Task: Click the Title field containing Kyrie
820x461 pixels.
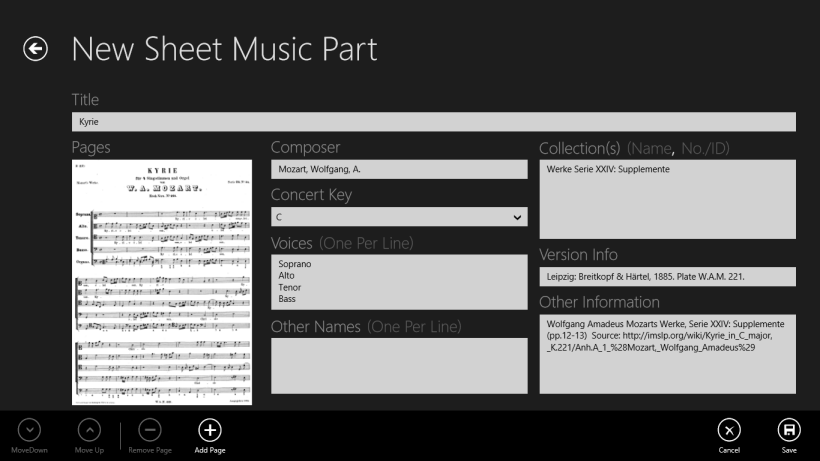Action: coord(434,122)
